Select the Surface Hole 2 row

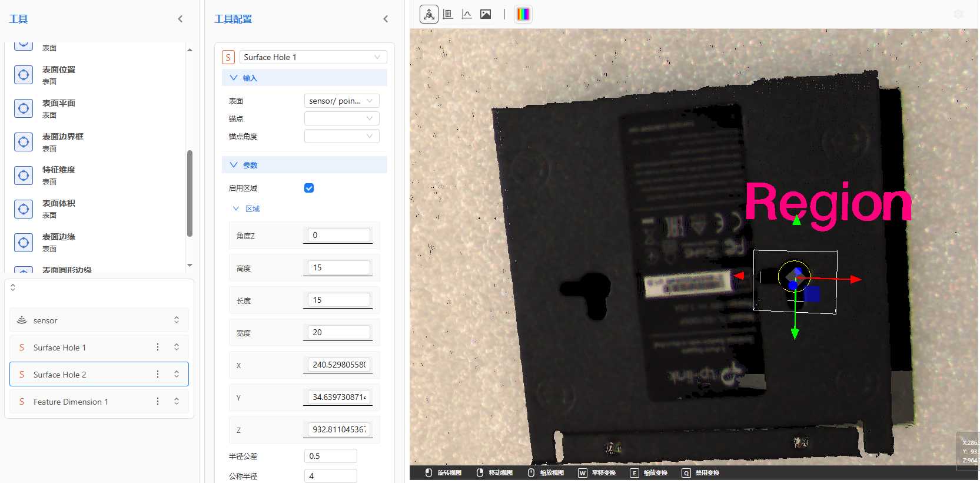99,374
